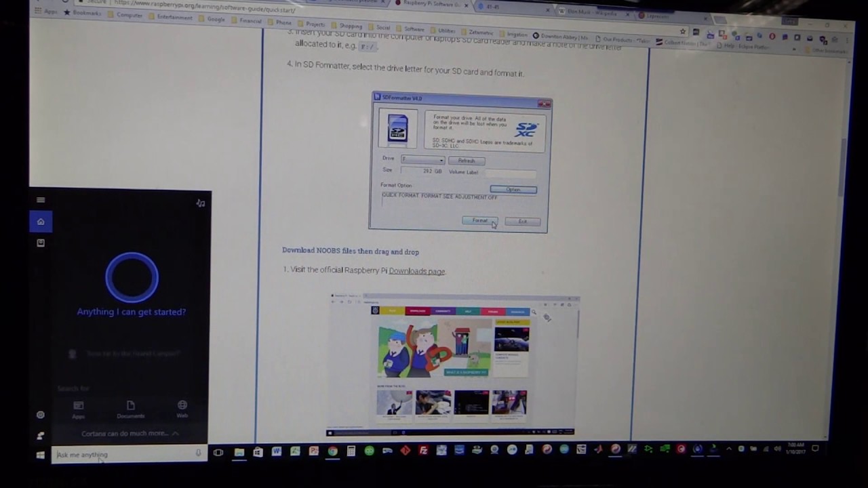Image resolution: width=868 pixels, height=488 pixels.
Task: Search in Web category
Action: click(182, 409)
